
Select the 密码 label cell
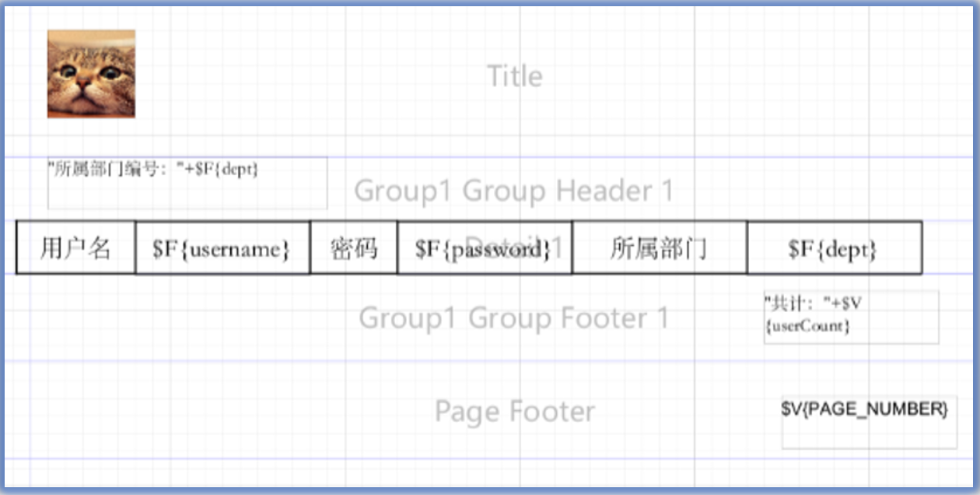(x=354, y=248)
